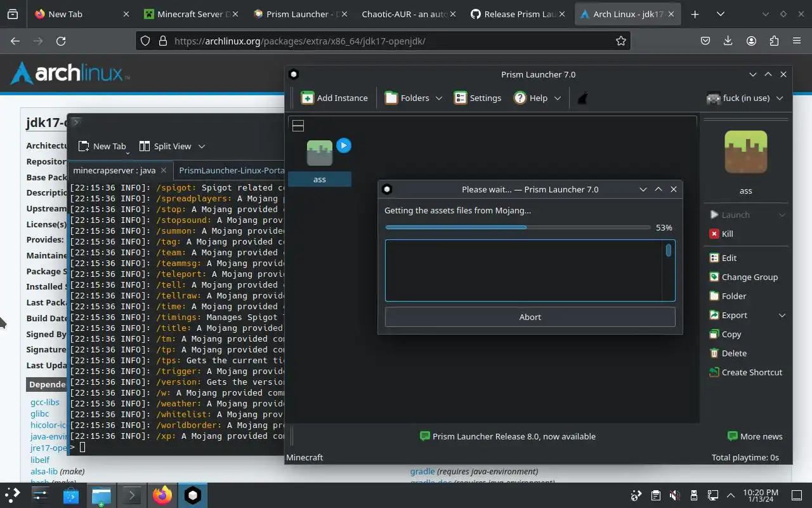Open the clock showing 10:20 PM
This screenshot has height=508, width=812.
(760, 495)
